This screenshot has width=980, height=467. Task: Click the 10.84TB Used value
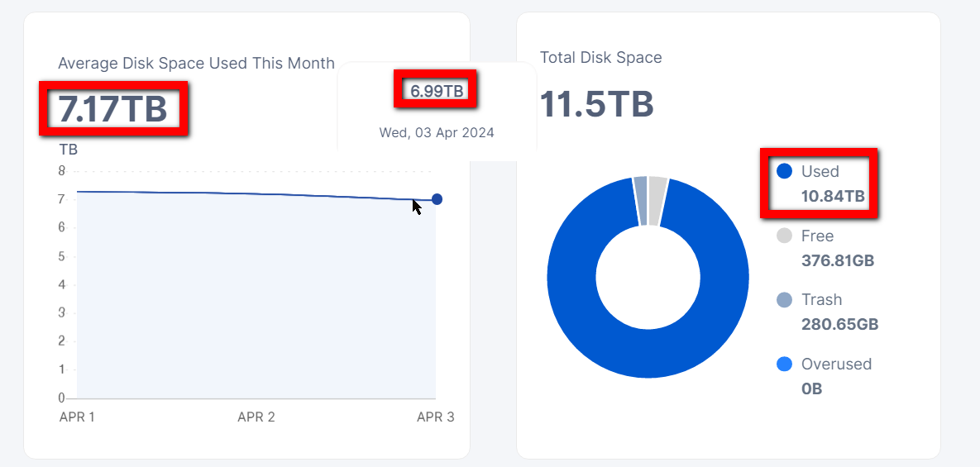833,197
